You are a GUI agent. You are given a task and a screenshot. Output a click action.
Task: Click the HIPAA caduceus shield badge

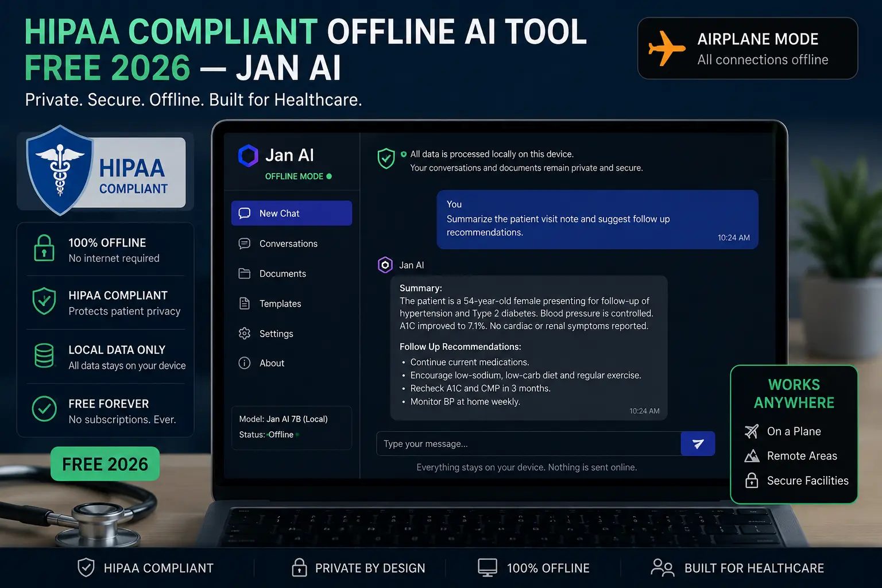[x=60, y=170]
